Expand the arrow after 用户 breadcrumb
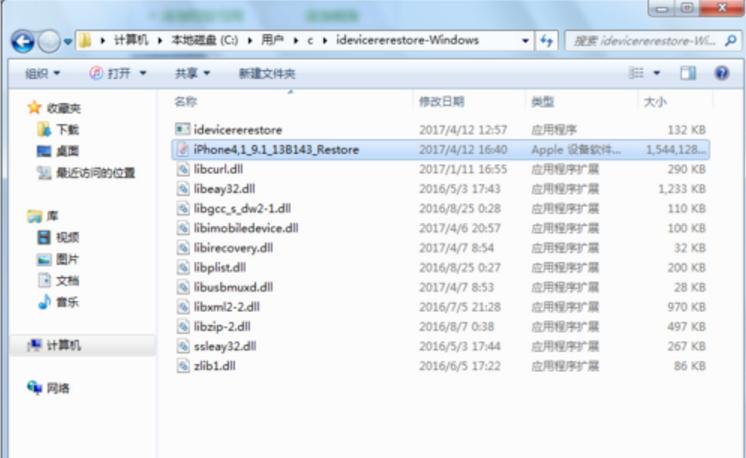The height and width of the screenshot is (458, 746). point(295,41)
